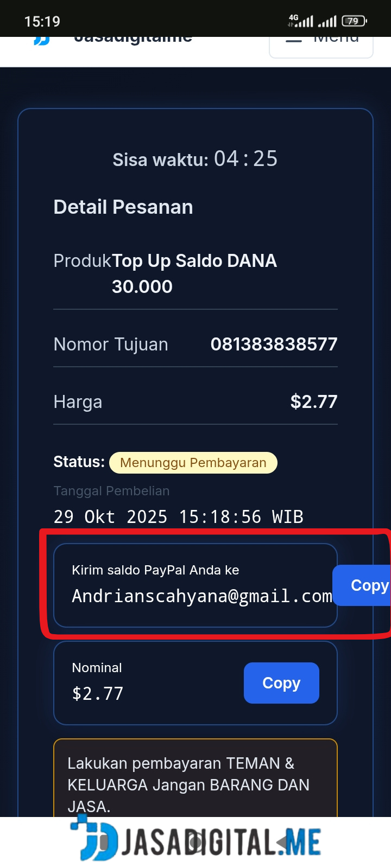Tap the Harga price value $2.77
Screen dimensions: 391x868
[x=314, y=401]
